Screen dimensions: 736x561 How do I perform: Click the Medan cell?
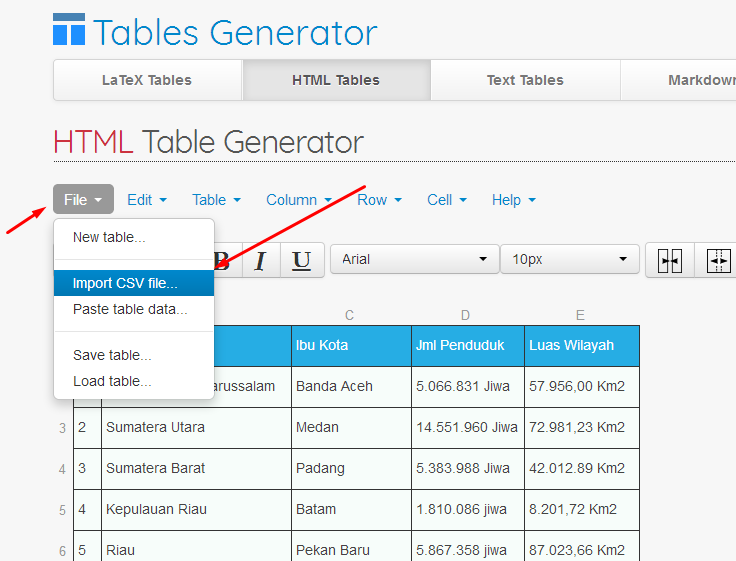coord(351,428)
